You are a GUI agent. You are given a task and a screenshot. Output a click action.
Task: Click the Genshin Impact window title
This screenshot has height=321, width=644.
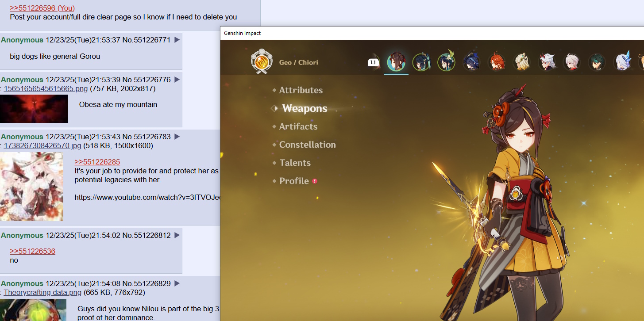243,33
